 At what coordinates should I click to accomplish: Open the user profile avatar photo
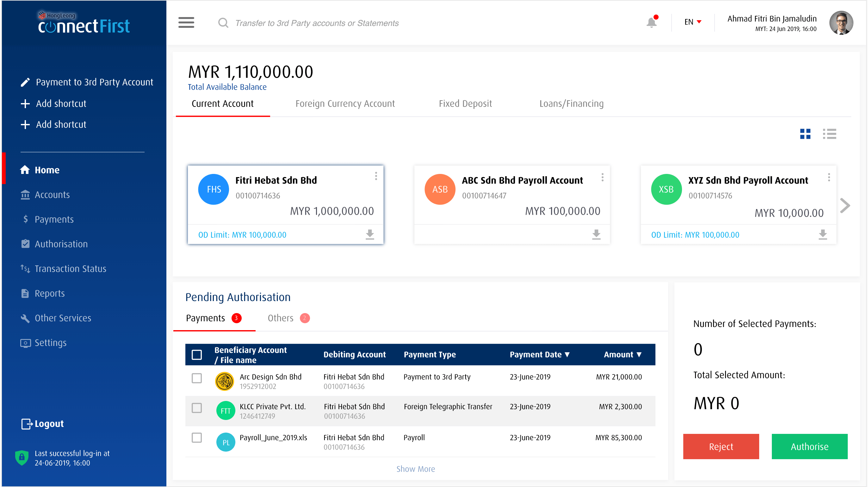pyautogui.click(x=841, y=22)
